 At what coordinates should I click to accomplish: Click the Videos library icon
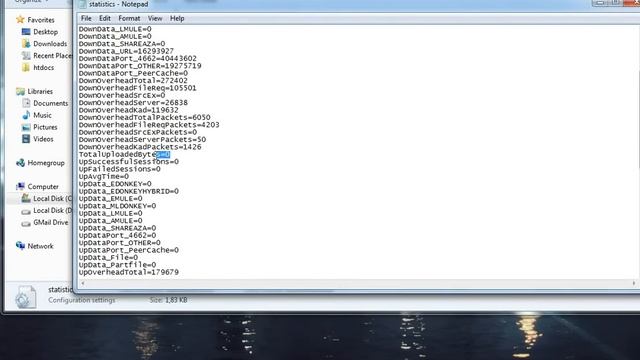point(26,139)
